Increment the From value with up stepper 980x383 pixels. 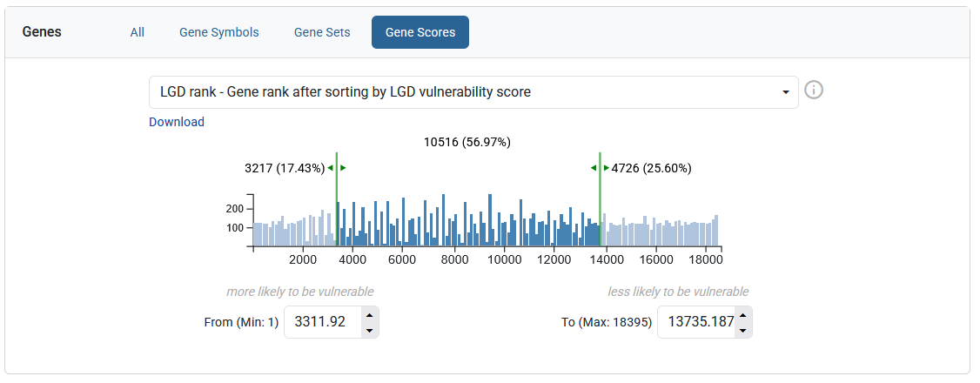coord(369,315)
